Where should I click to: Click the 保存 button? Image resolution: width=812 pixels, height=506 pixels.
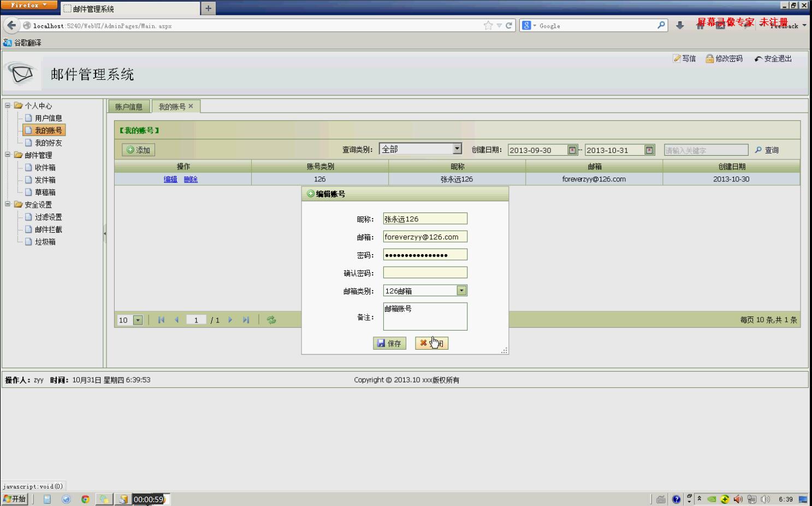click(389, 343)
